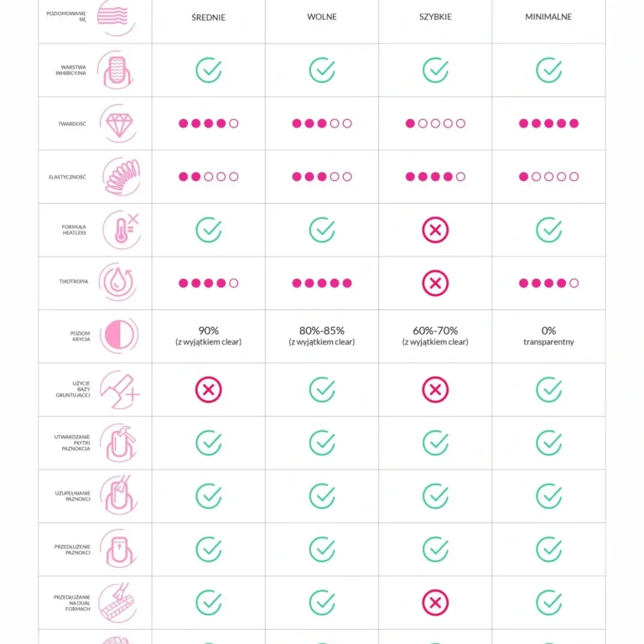Click the Uzupełnianie Paznokci icon

pos(118,496)
